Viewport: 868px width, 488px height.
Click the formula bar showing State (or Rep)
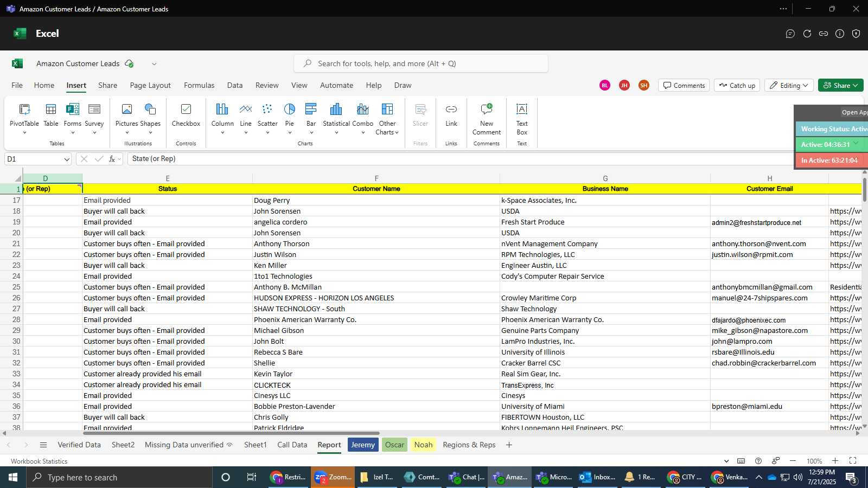click(x=461, y=159)
